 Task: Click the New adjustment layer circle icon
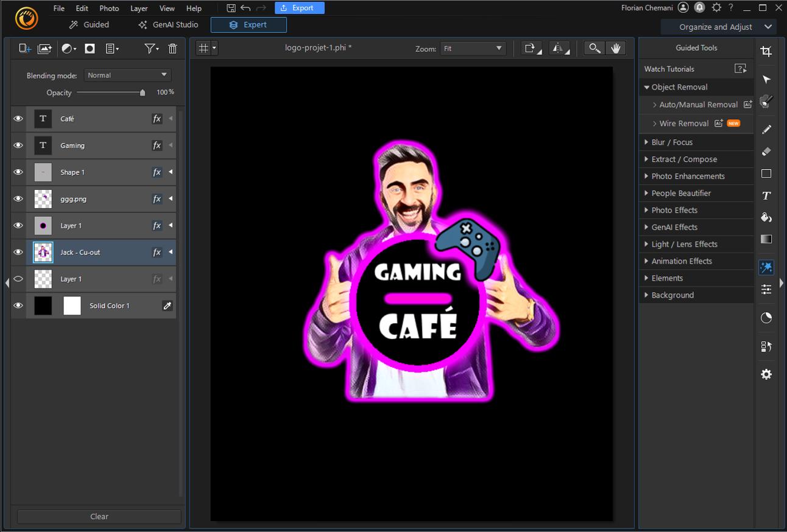(x=67, y=48)
